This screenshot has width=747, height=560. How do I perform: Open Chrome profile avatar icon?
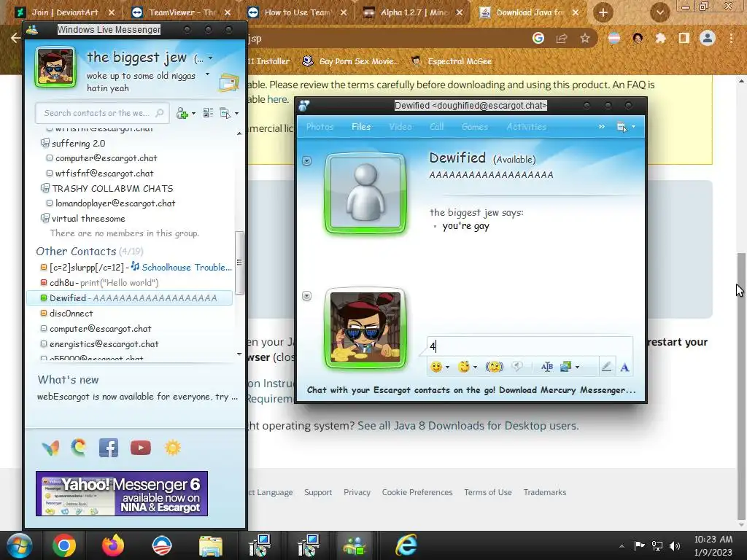(708, 38)
